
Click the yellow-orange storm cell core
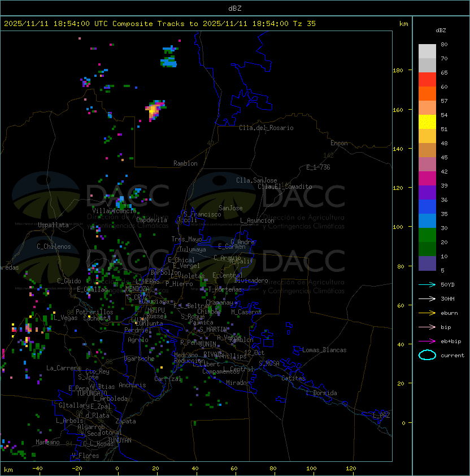pyautogui.click(x=153, y=110)
